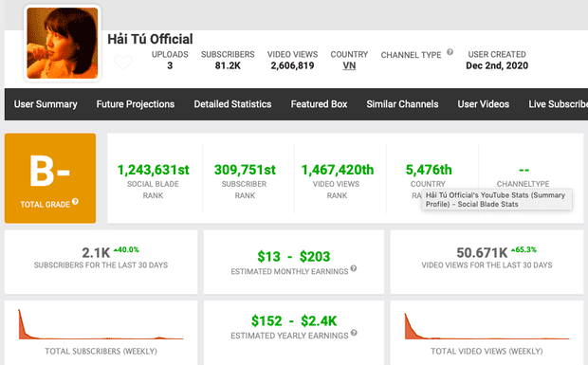Click the 309,751st subscriber rank

pos(245,170)
